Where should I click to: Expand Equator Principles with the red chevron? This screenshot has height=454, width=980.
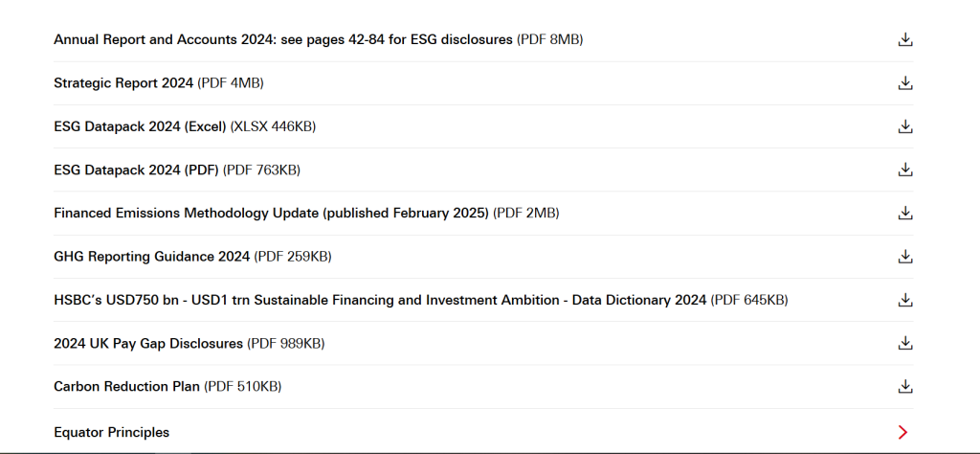click(x=903, y=432)
